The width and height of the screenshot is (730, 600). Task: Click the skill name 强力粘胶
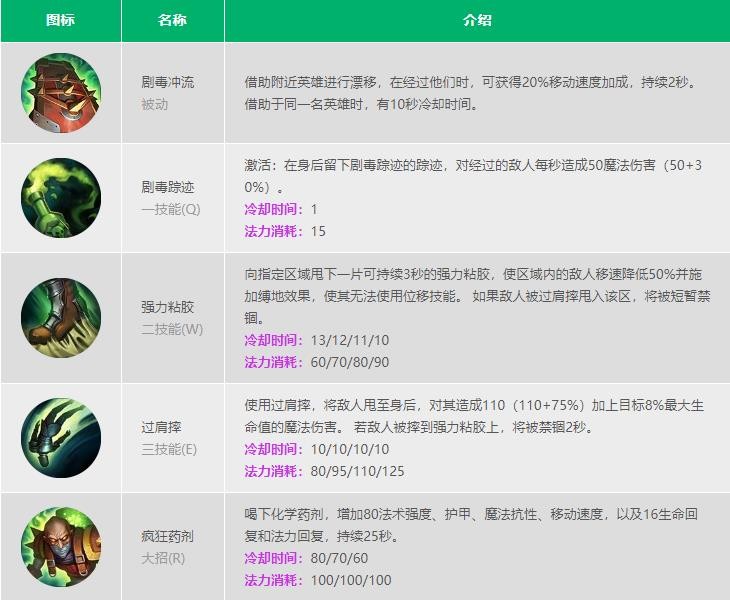[x=168, y=307]
